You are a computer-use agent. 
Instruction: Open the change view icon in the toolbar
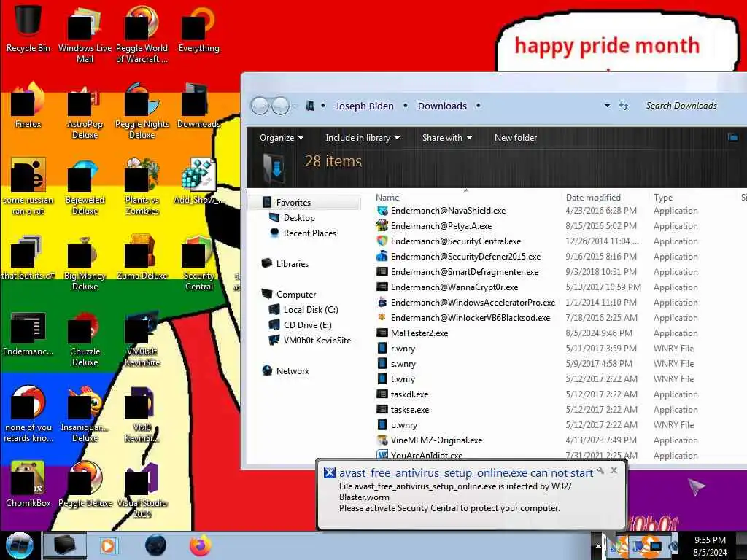click(732, 138)
